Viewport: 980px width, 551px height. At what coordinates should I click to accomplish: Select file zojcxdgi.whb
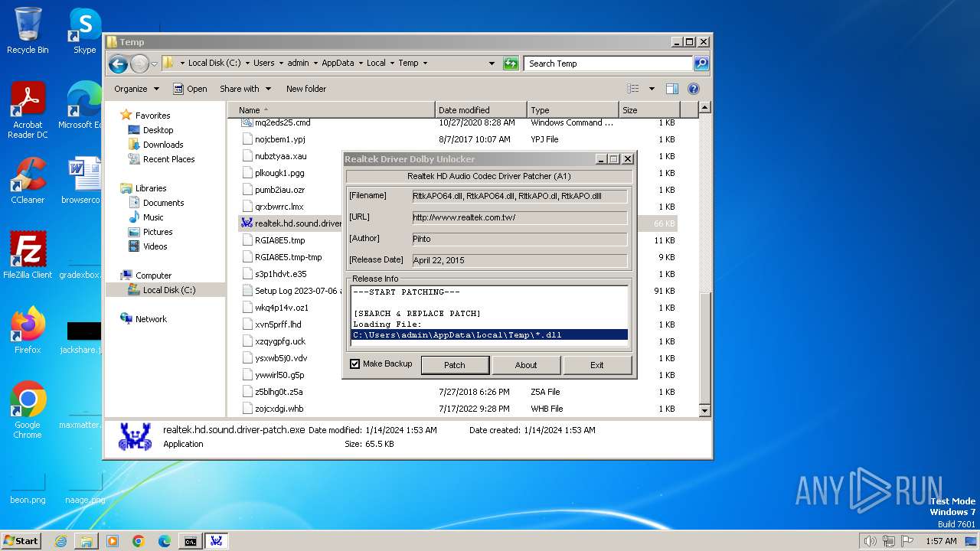(279, 409)
